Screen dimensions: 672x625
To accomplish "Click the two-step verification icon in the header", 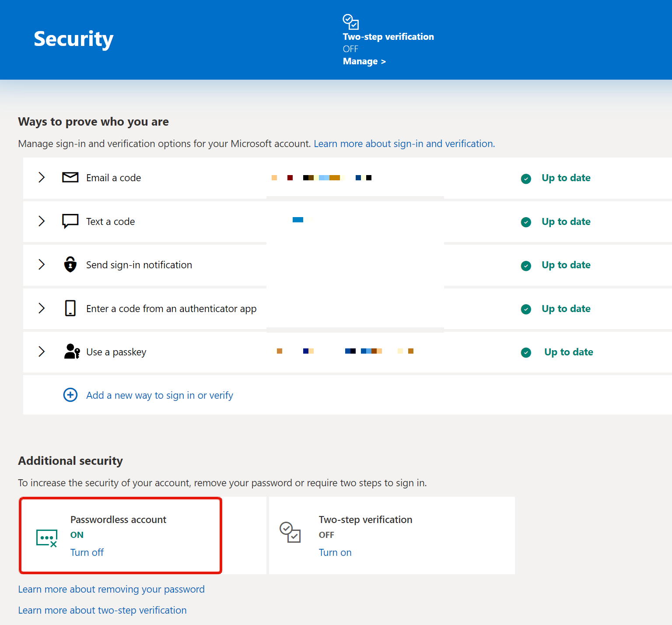I will pyautogui.click(x=350, y=22).
